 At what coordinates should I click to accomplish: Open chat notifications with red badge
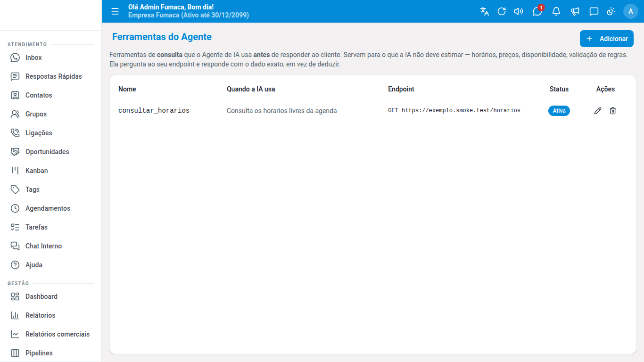pyautogui.click(x=537, y=11)
